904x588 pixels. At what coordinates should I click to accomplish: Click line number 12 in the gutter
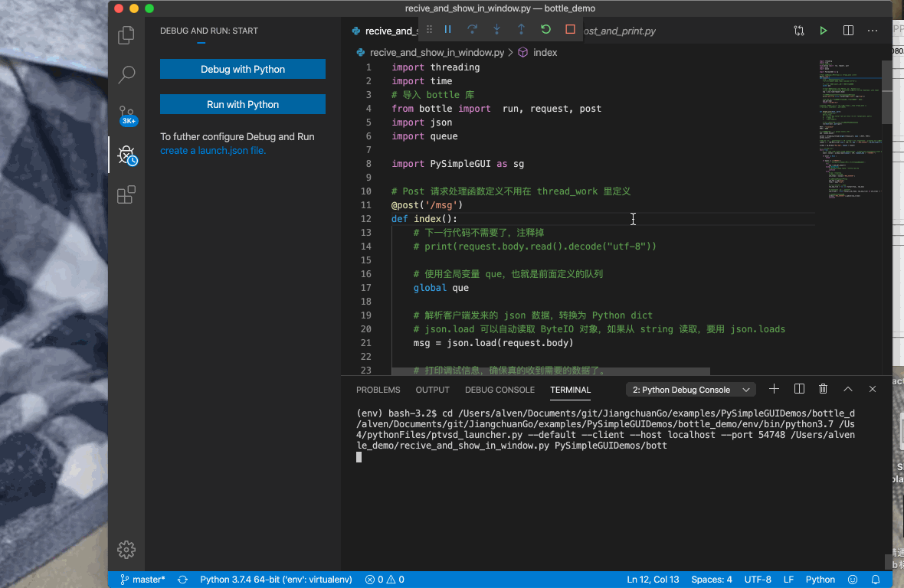366,219
